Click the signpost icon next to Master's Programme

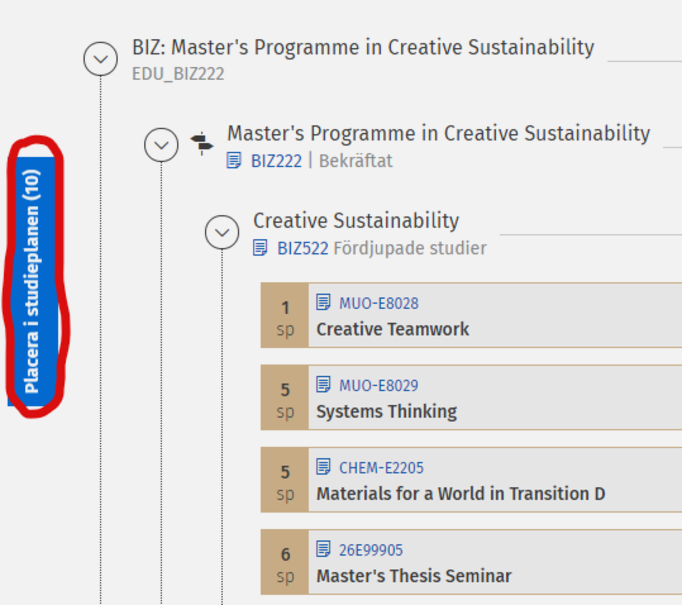coord(202,145)
